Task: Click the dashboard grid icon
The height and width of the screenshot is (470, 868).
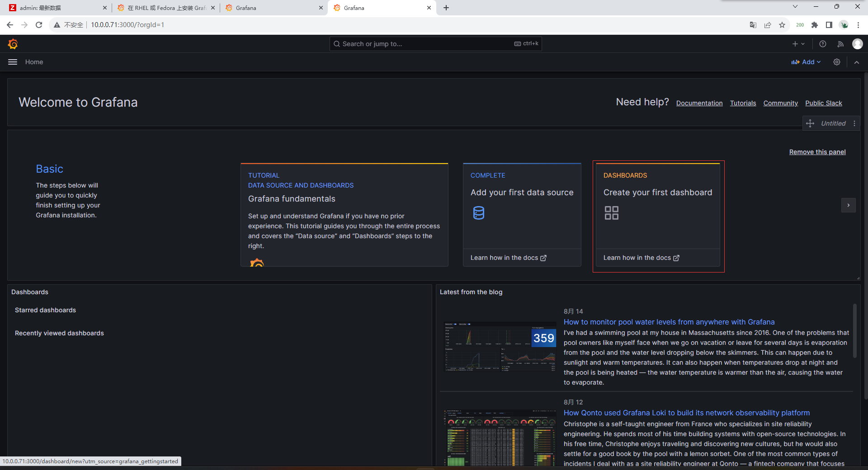Action: tap(612, 213)
